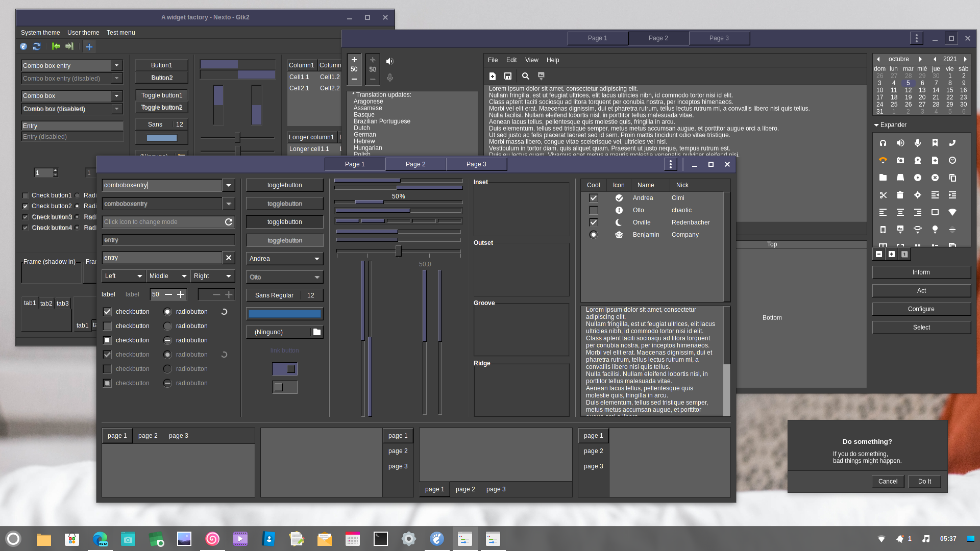Open the settings gear in the taskbar

409,539
